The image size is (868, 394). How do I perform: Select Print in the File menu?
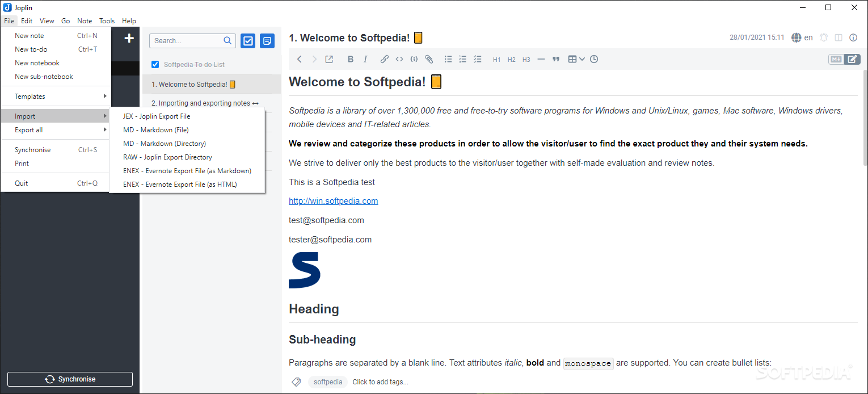click(x=56, y=164)
